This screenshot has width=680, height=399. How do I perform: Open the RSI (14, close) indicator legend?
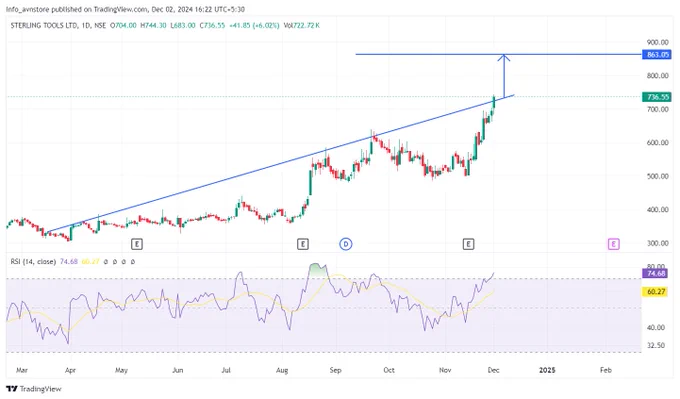[x=33, y=262]
